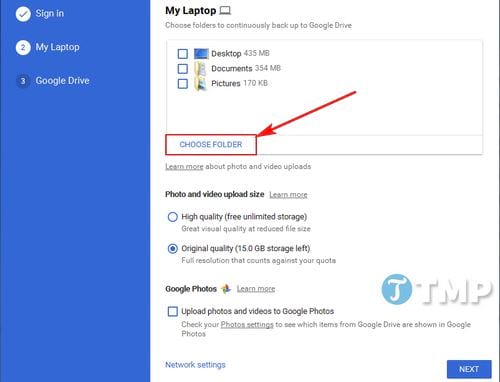This screenshot has height=382, width=500.
Task: Check the Documents folder checkbox
Action: (183, 69)
